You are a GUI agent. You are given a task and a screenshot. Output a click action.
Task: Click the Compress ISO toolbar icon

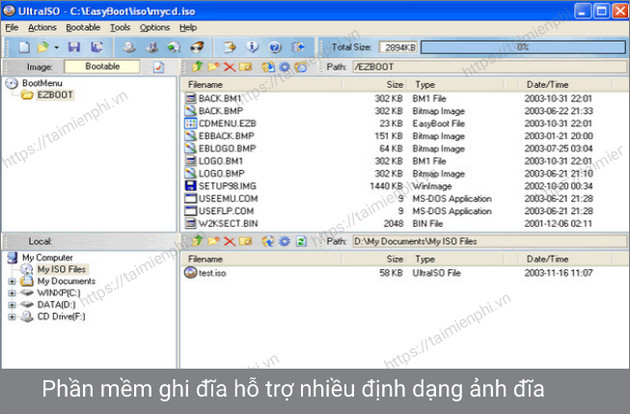click(x=152, y=47)
